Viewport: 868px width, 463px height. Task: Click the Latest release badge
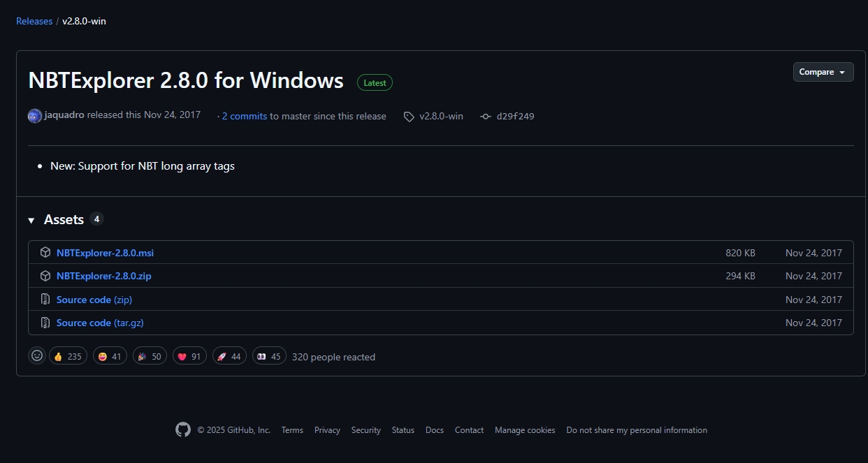coord(375,82)
